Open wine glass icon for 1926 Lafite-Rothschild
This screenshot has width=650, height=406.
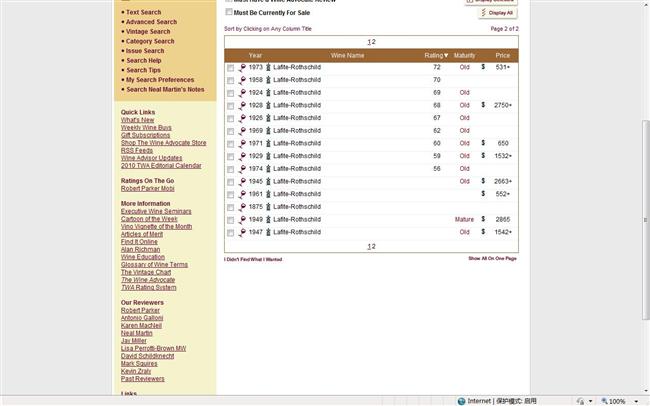(x=242, y=118)
